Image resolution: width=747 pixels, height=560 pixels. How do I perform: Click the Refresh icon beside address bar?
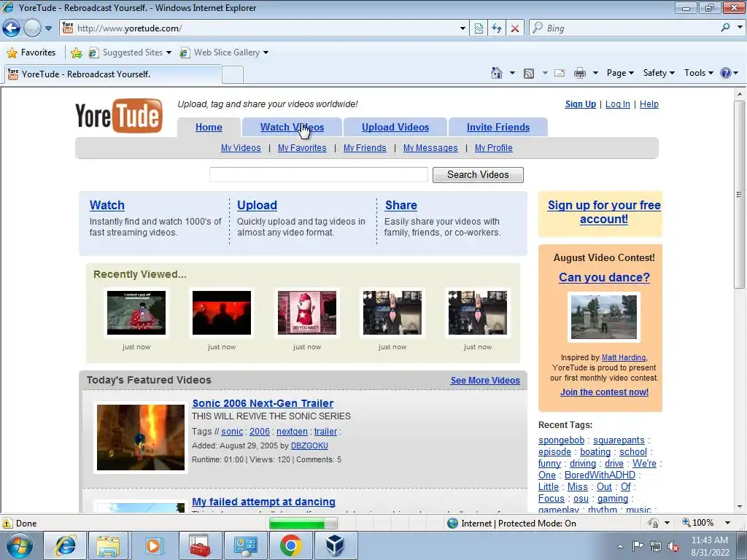pyautogui.click(x=496, y=28)
